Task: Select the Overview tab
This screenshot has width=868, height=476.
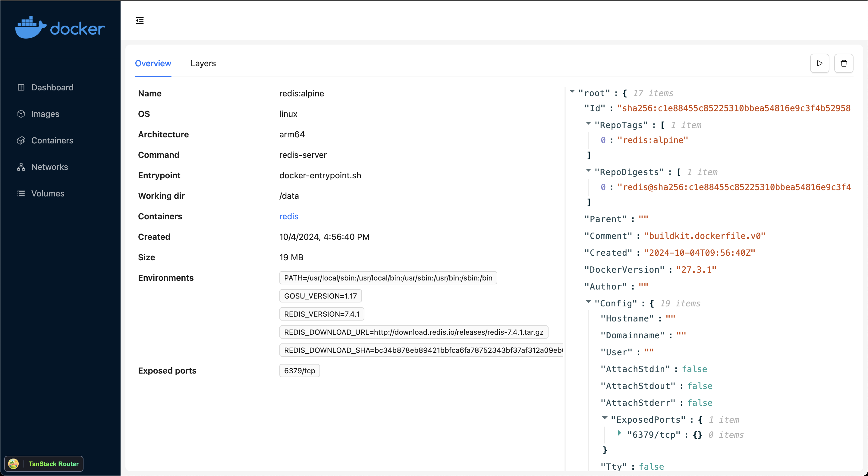Action: click(x=153, y=63)
